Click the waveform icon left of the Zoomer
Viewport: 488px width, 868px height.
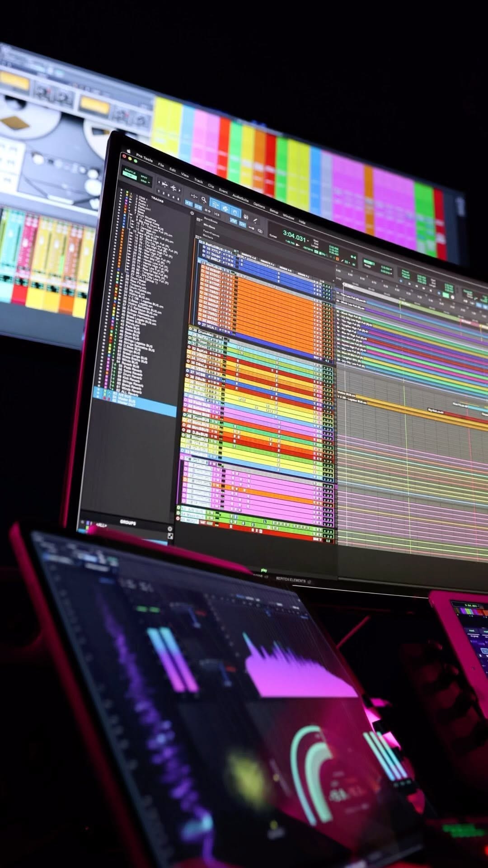coord(194,196)
